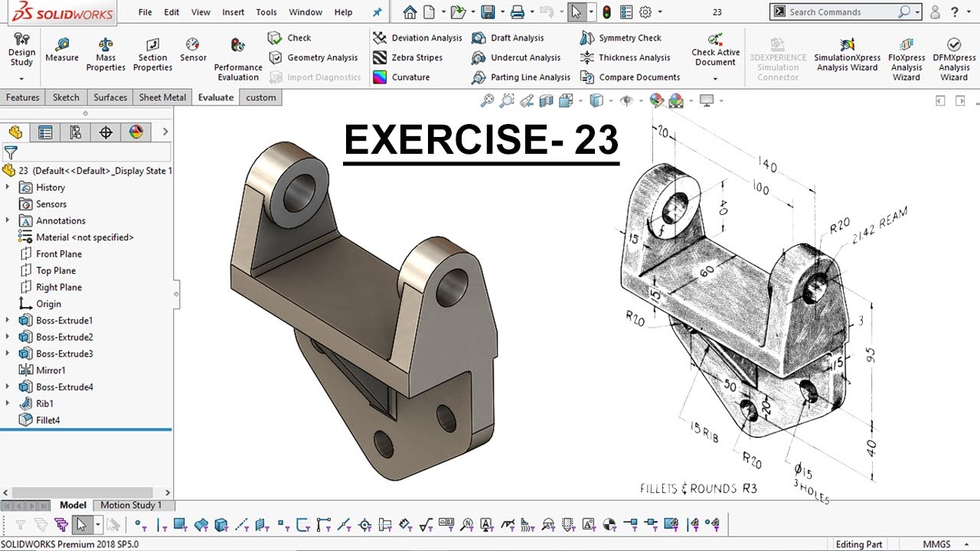Open Parting Line Analysis
Image resolution: width=980 pixels, height=551 pixels.
point(521,77)
